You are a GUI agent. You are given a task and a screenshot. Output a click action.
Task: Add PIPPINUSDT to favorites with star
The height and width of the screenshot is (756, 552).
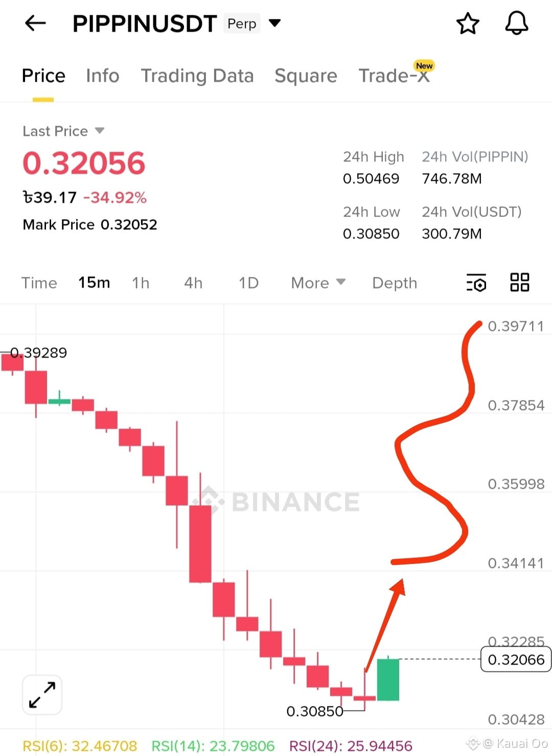click(x=467, y=23)
